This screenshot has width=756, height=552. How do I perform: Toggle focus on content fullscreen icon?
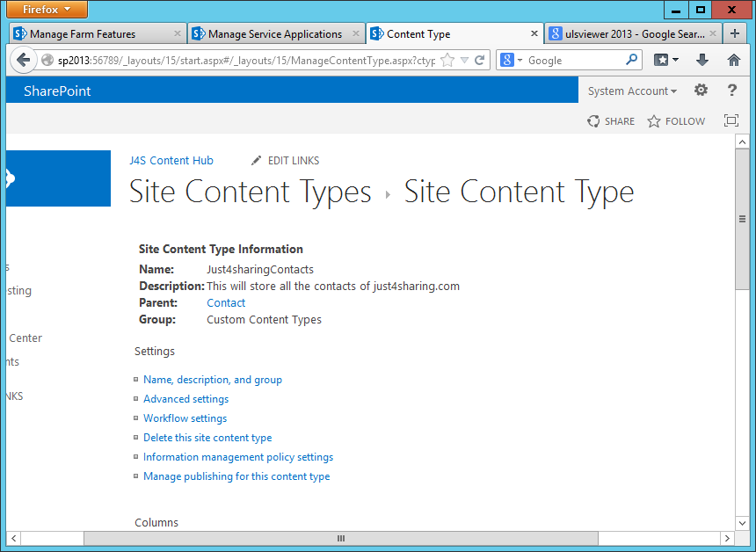point(731,120)
